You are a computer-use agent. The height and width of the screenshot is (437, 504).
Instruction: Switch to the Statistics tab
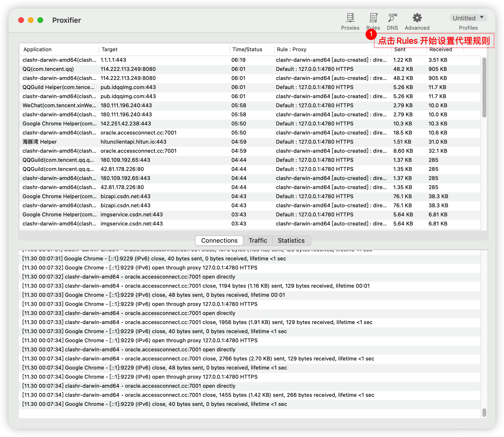[291, 241]
